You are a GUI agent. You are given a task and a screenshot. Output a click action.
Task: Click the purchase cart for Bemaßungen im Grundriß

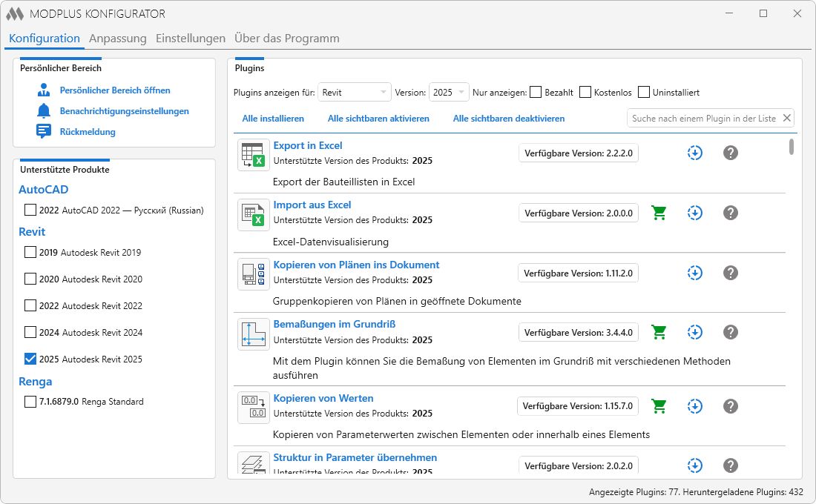659,332
